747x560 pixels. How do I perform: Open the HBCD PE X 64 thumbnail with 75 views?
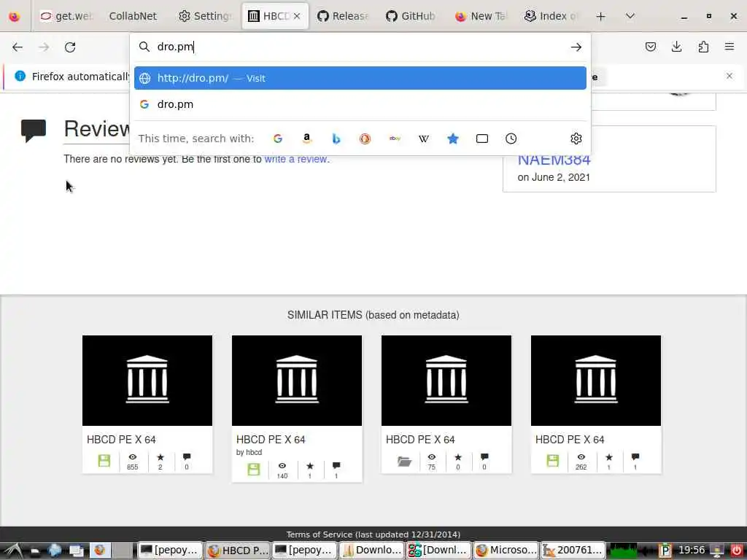446,381
